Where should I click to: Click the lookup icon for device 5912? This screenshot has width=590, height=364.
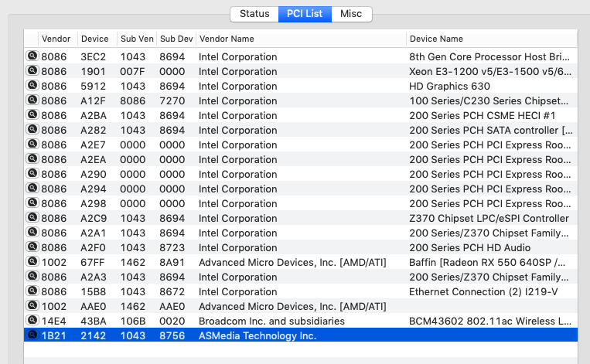32,85
